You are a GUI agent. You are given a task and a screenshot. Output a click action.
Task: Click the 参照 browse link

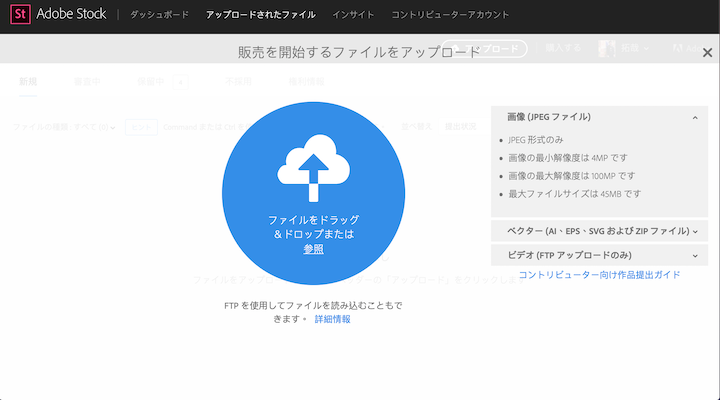tap(313, 249)
